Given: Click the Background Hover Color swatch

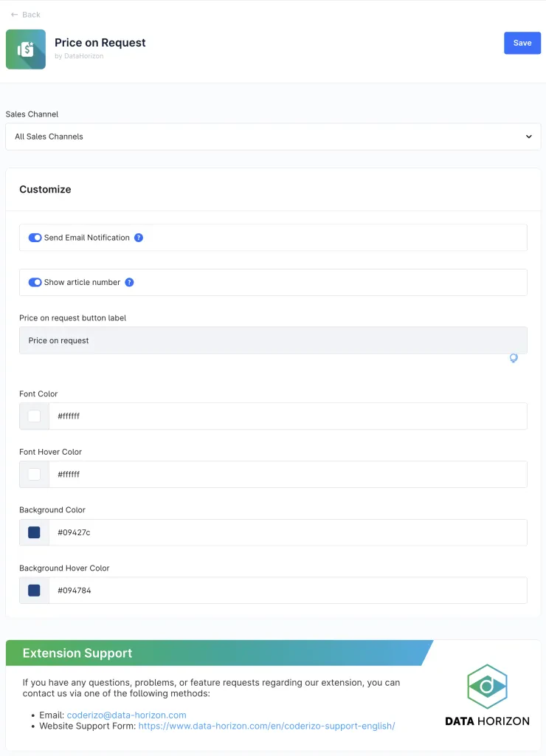Looking at the screenshot, I should tap(34, 591).
